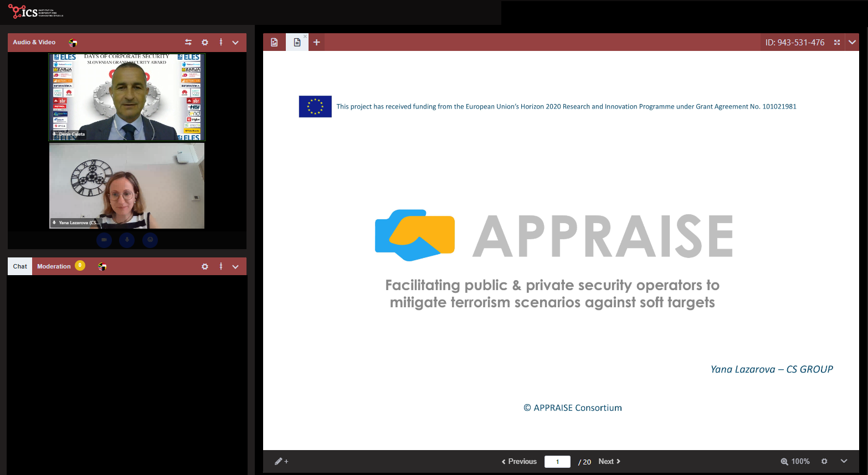Image resolution: width=868 pixels, height=475 pixels.
Task: Open Chat panel settings gear
Action: [x=205, y=266]
